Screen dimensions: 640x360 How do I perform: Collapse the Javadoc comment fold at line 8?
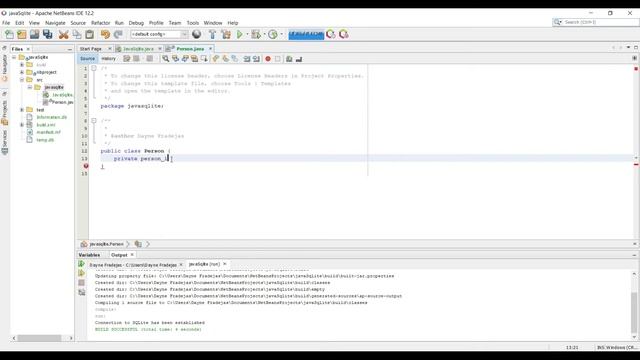93,121
